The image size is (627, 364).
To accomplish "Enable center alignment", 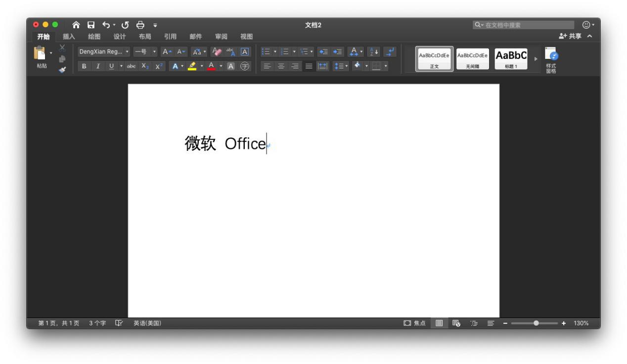I will (280, 66).
